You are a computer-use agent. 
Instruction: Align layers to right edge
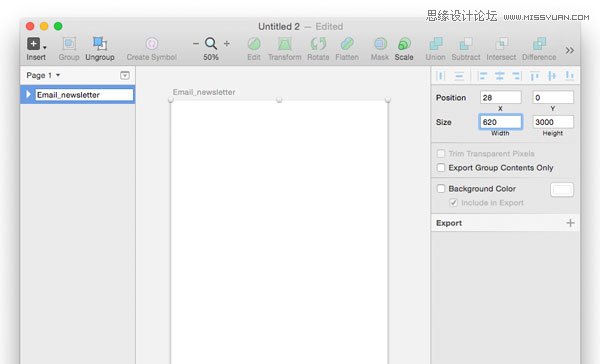click(x=517, y=76)
